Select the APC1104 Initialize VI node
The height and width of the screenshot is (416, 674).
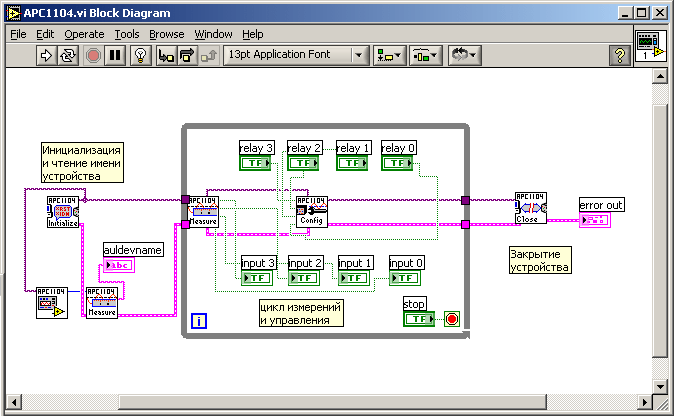pos(63,212)
